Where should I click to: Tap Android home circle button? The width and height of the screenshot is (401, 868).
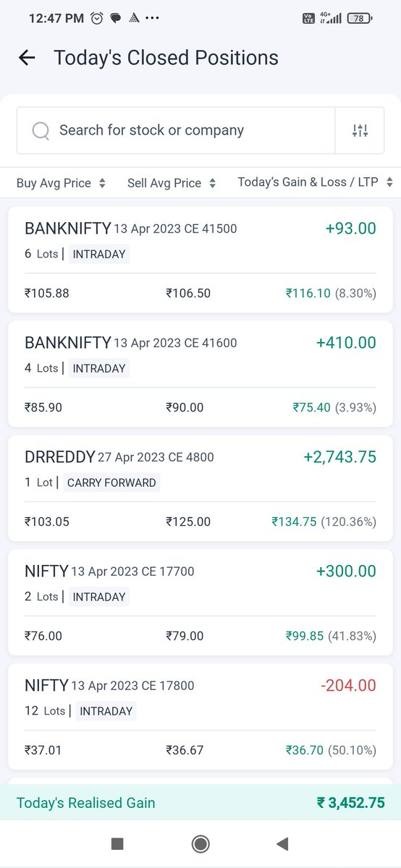click(x=200, y=843)
